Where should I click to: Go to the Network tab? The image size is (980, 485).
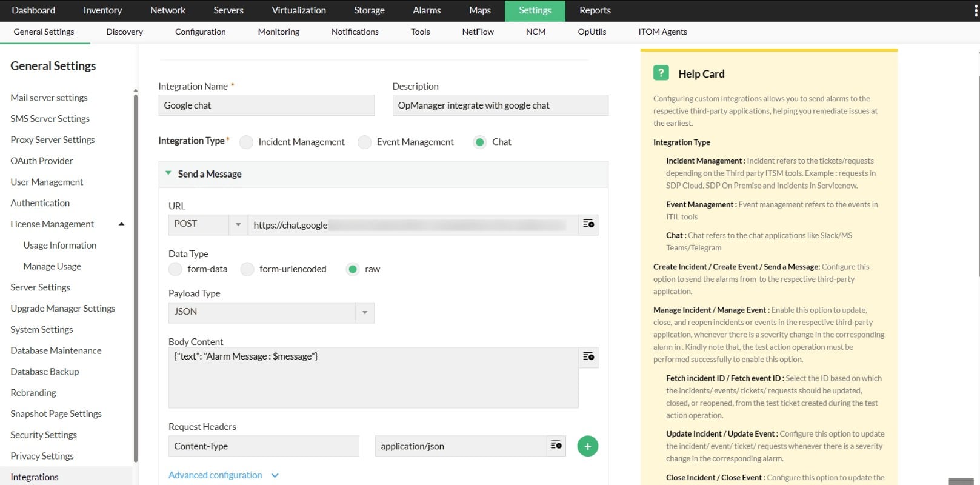click(x=168, y=10)
